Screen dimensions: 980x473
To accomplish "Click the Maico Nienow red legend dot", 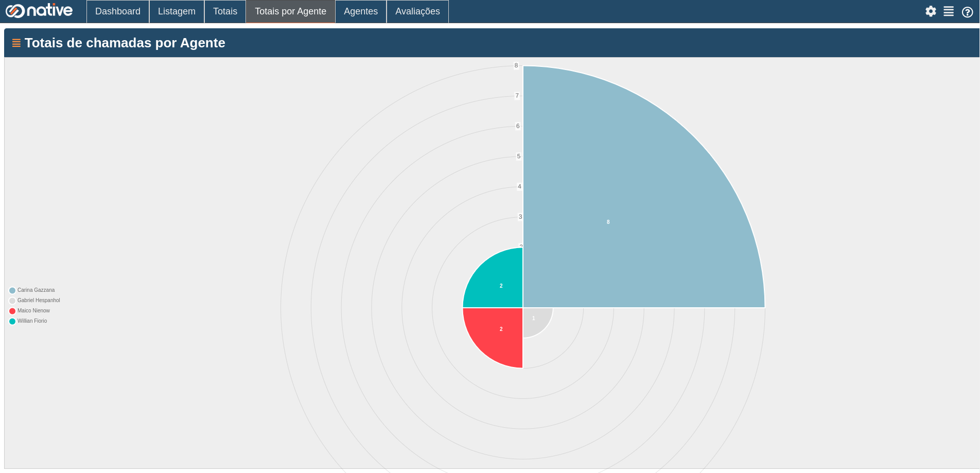I will click(12, 311).
